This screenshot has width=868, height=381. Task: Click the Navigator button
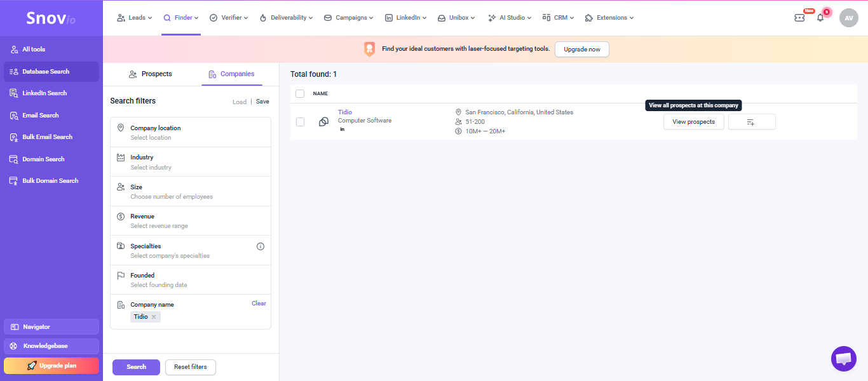coord(51,326)
